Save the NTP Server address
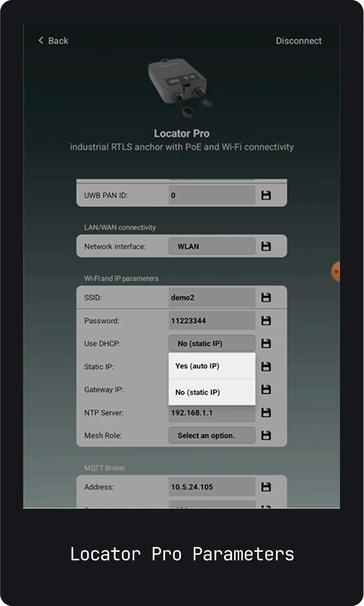This screenshot has height=606, width=364. (x=266, y=413)
